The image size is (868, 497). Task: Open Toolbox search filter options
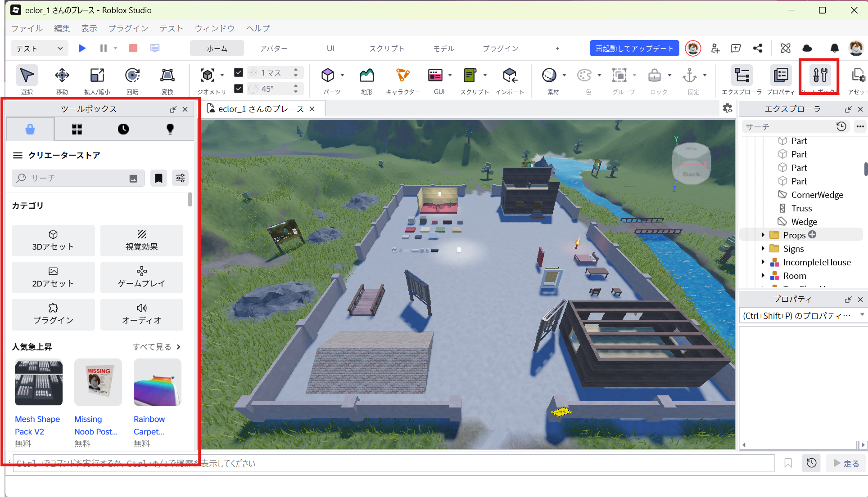click(180, 178)
